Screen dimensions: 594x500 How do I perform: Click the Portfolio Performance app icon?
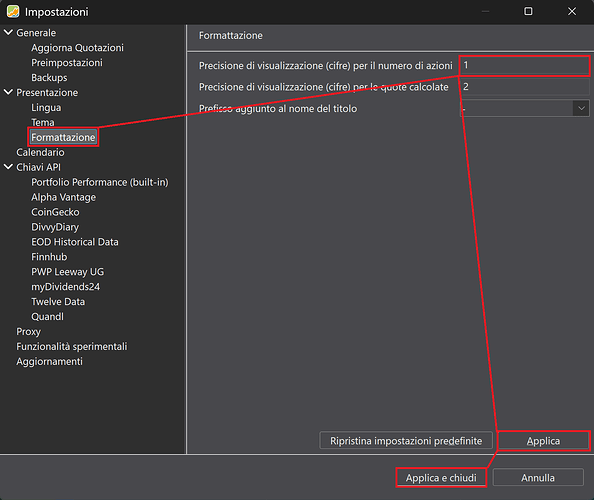pyautogui.click(x=13, y=11)
